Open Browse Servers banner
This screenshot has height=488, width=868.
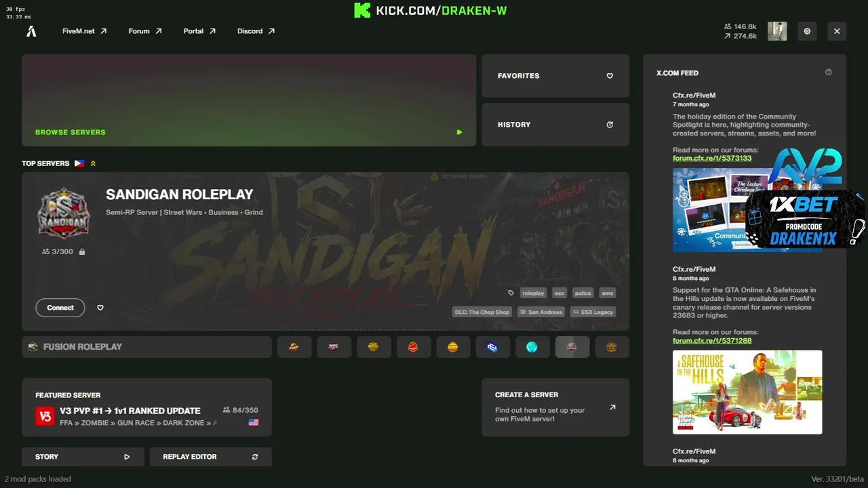pyautogui.click(x=249, y=100)
